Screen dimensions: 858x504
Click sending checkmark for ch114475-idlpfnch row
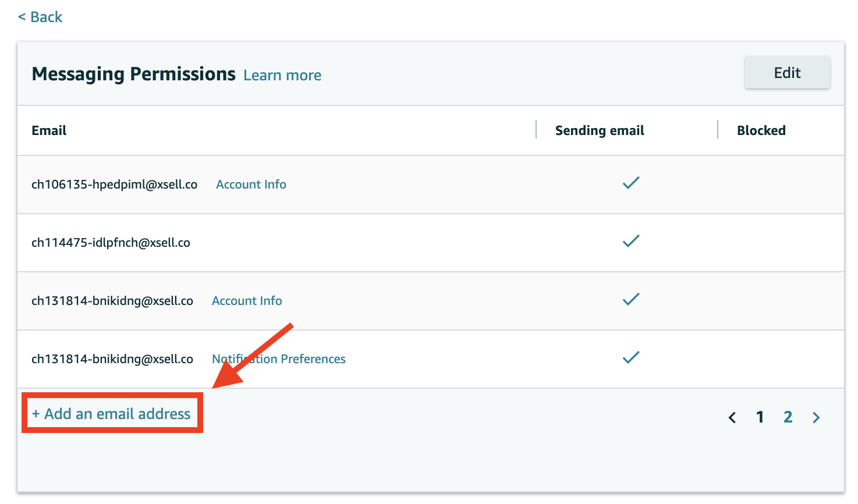coord(631,241)
